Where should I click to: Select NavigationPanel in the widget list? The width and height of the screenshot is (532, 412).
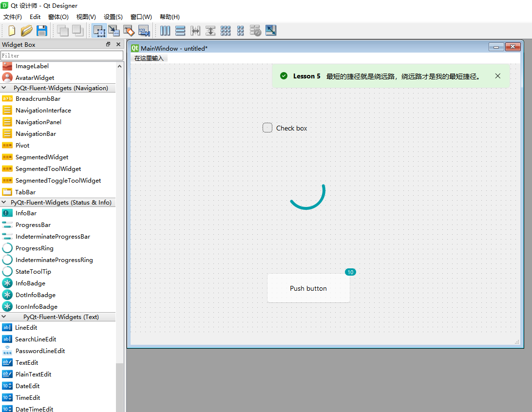pos(38,122)
